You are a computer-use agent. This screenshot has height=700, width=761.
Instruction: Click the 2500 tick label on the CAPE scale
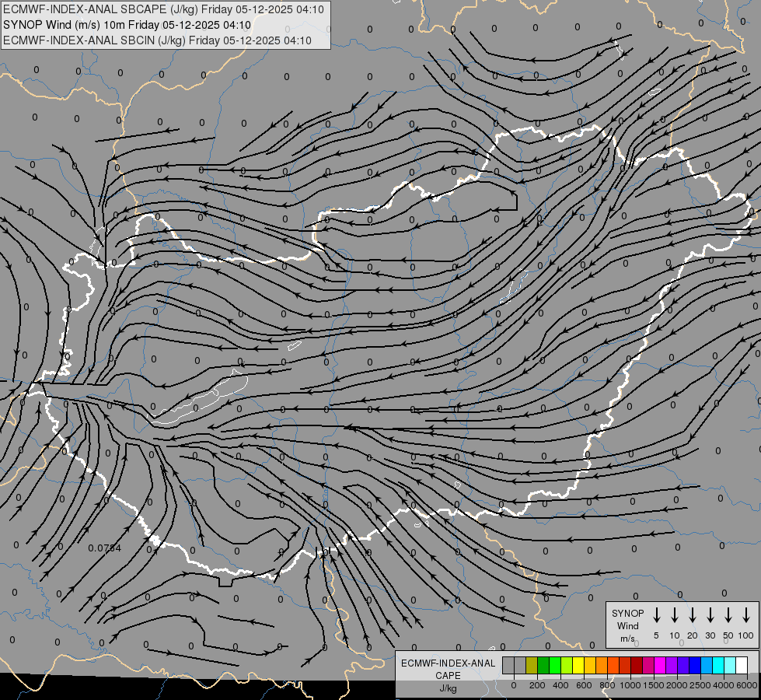click(700, 685)
